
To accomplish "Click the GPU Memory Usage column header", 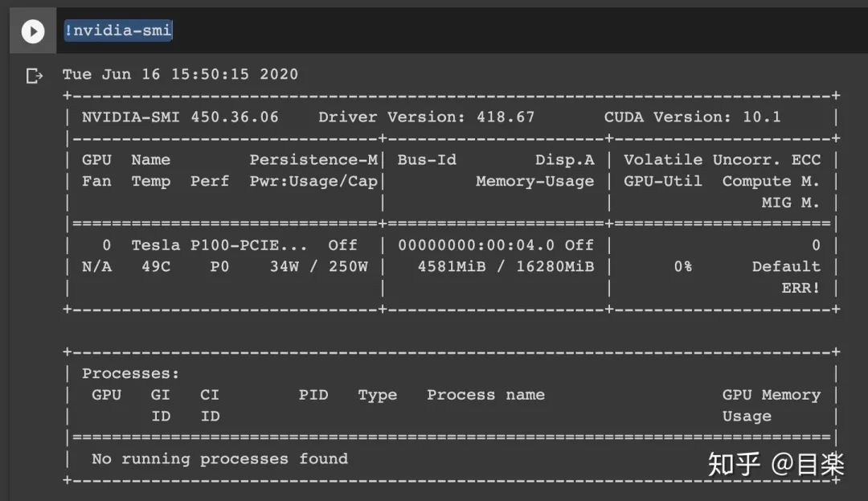I will coord(771,405).
